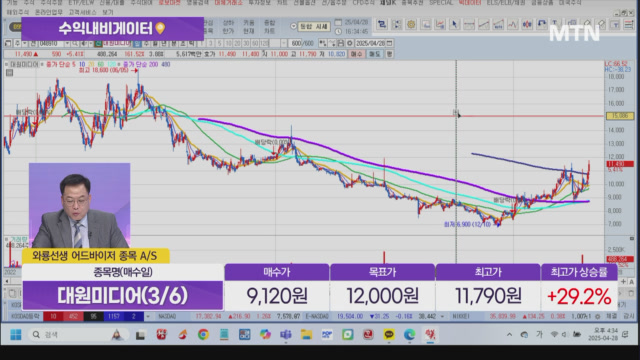Open Microsoft Teams icon in taskbar
Screen dimensions: 640x360
click(285, 335)
